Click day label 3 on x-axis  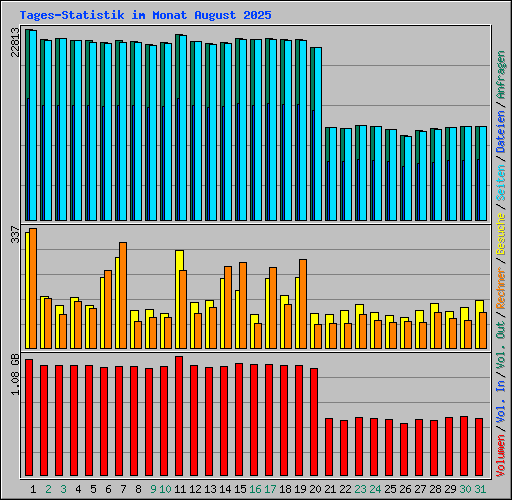click(x=63, y=489)
